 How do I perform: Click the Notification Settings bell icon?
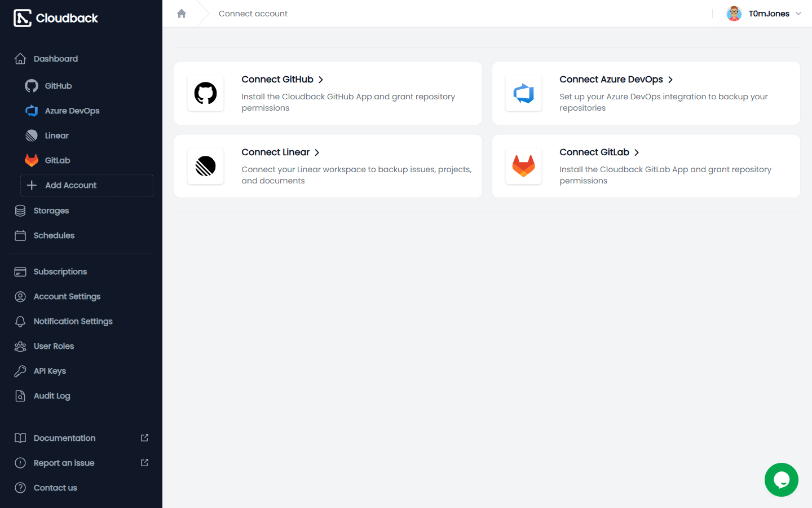20,321
